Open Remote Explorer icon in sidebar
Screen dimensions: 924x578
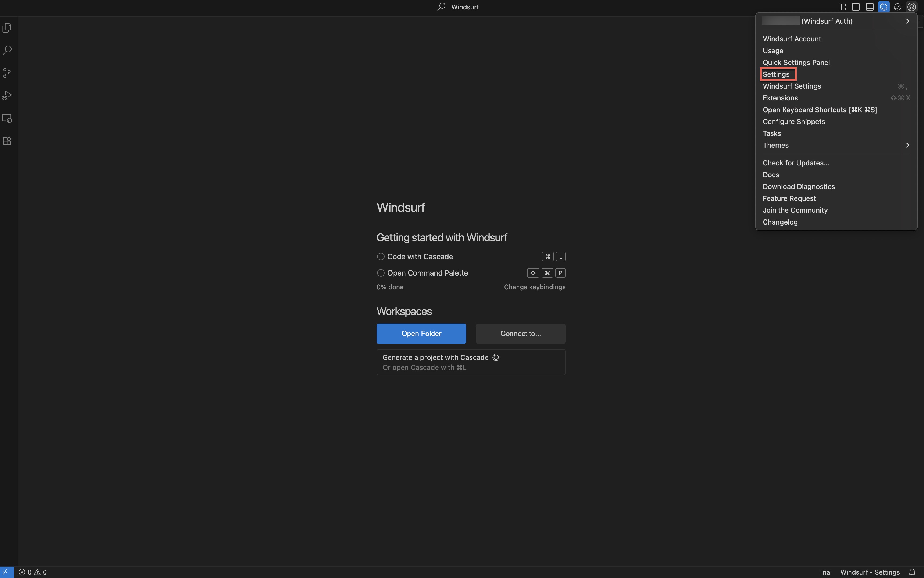click(7, 118)
